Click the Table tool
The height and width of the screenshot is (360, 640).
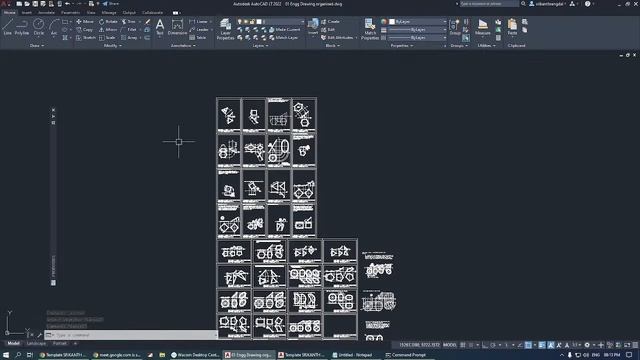click(198, 38)
